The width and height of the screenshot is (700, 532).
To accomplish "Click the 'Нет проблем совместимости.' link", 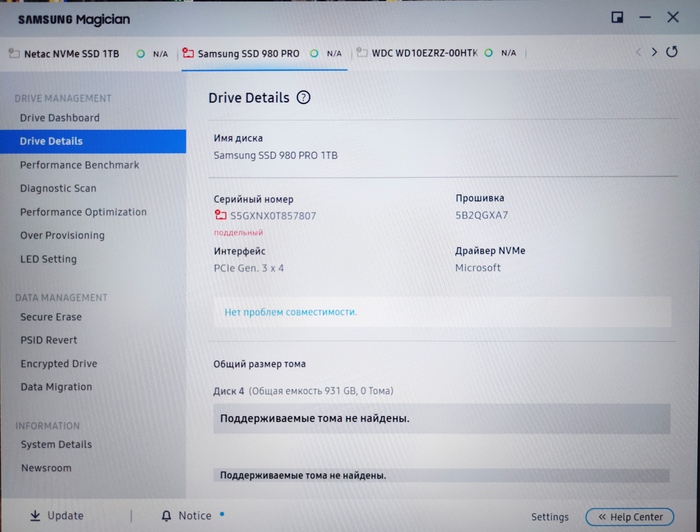I will pos(291,312).
